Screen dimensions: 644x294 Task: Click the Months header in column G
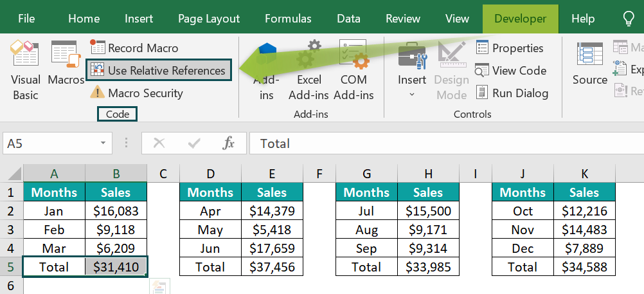click(x=367, y=192)
